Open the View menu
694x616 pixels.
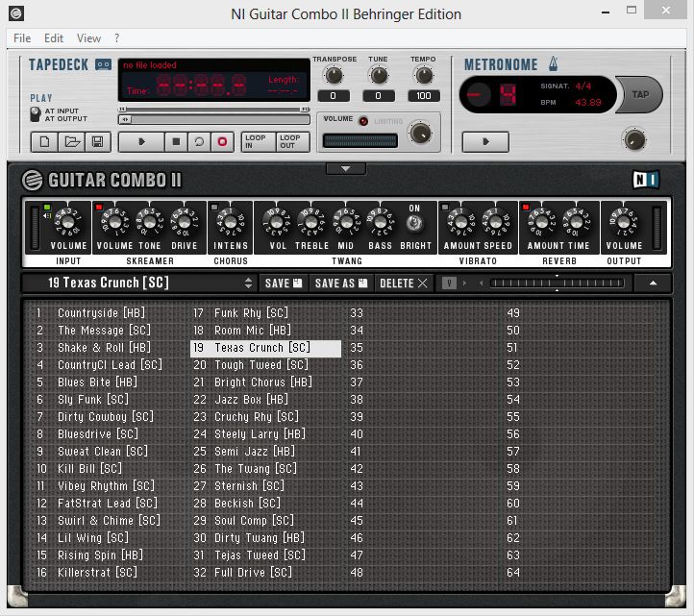tap(88, 38)
